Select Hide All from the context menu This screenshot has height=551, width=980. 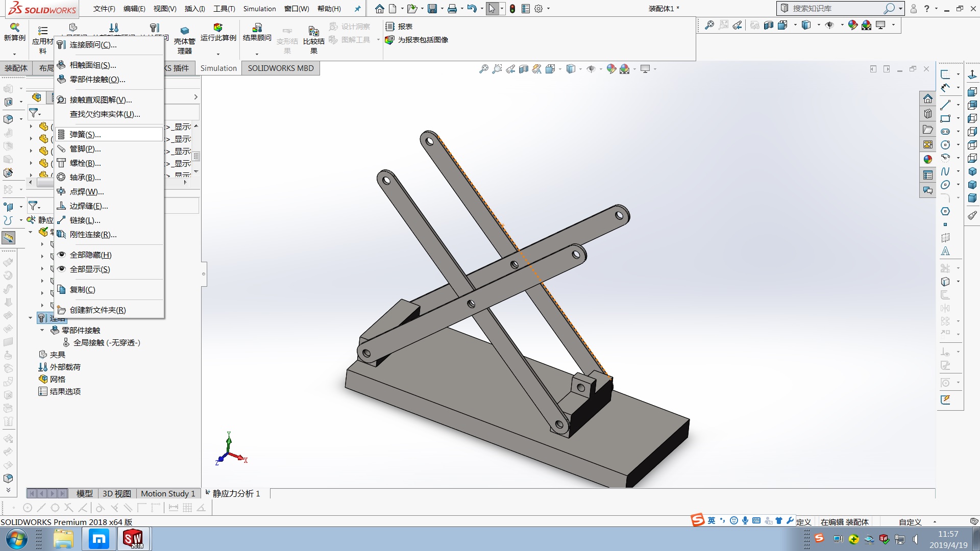pyautogui.click(x=90, y=255)
